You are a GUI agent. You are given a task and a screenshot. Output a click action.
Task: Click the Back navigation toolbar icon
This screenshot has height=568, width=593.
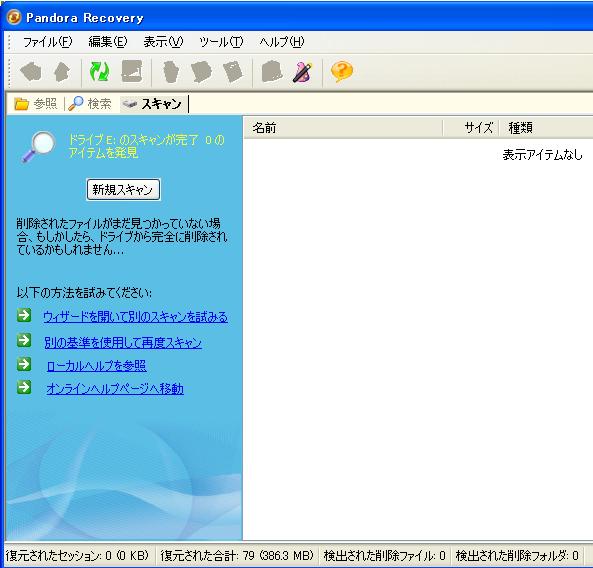pyautogui.click(x=31, y=71)
